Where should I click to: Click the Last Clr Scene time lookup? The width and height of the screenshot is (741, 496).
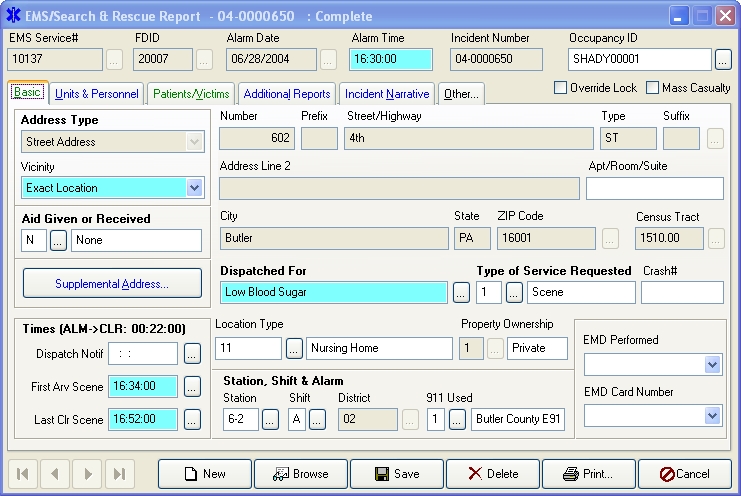pos(193,420)
